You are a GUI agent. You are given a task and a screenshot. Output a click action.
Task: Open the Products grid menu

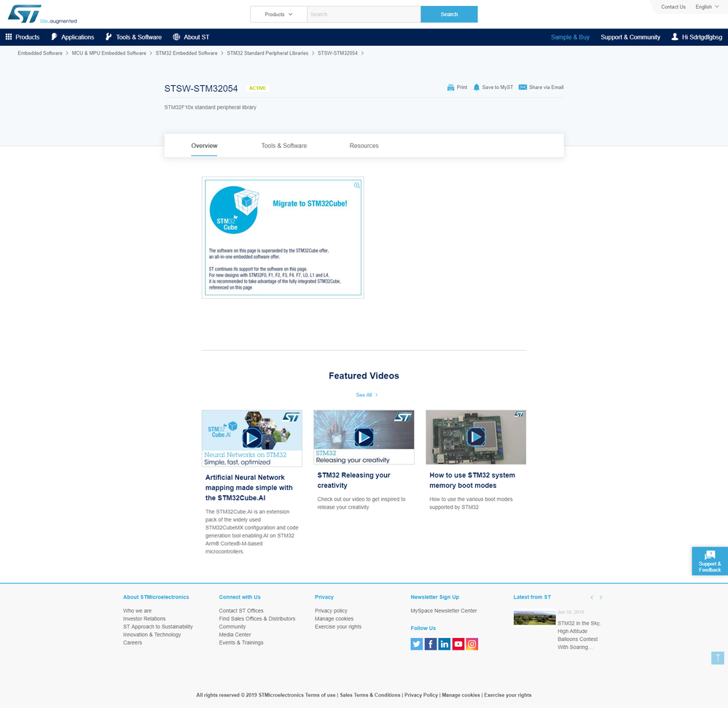tap(23, 37)
